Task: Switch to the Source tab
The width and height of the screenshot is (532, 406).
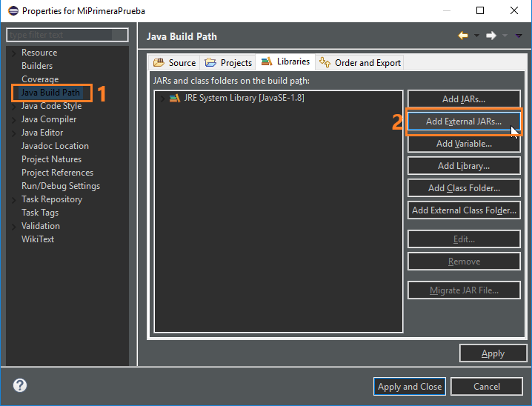Action: click(x=175, y=63)
